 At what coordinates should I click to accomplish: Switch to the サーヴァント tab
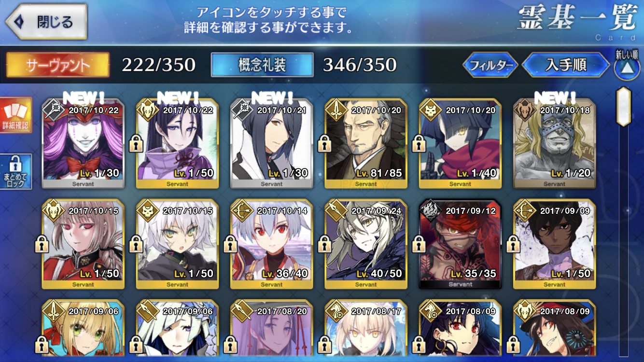pyautogui.click(x=57, y=65)
